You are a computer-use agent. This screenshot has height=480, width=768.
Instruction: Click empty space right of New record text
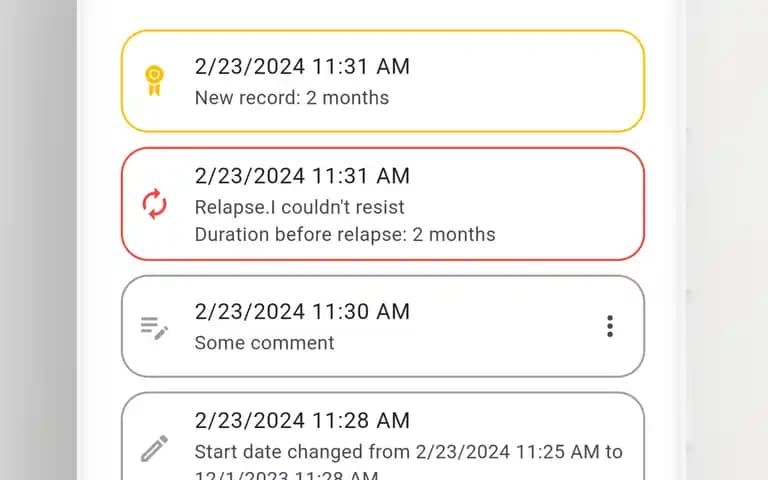514,98
